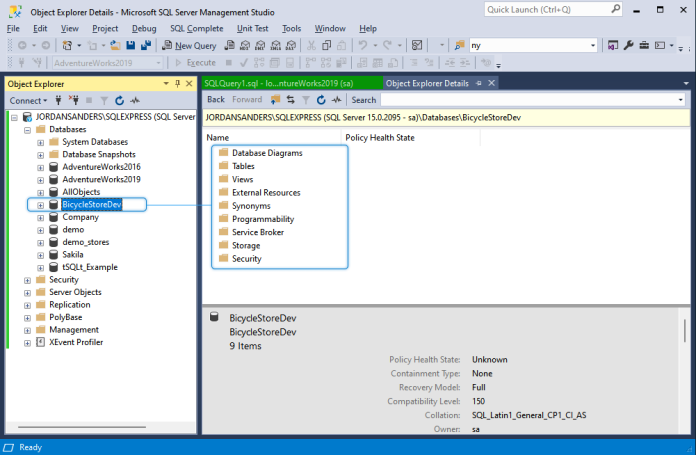Click the Policy Health State column header
This screenshot has width=696, height=455.
pyautogui.click(x=411, y=138)
